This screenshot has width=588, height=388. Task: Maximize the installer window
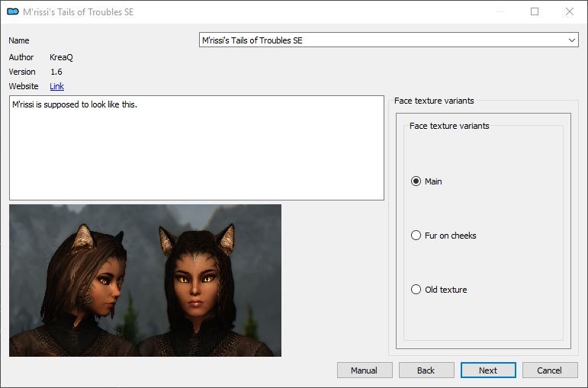click(535, 11)
